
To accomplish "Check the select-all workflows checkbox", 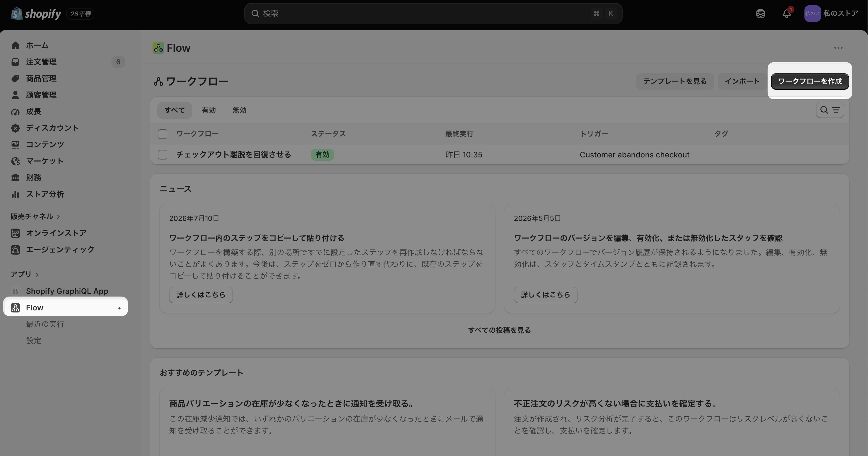I will 162,134.
